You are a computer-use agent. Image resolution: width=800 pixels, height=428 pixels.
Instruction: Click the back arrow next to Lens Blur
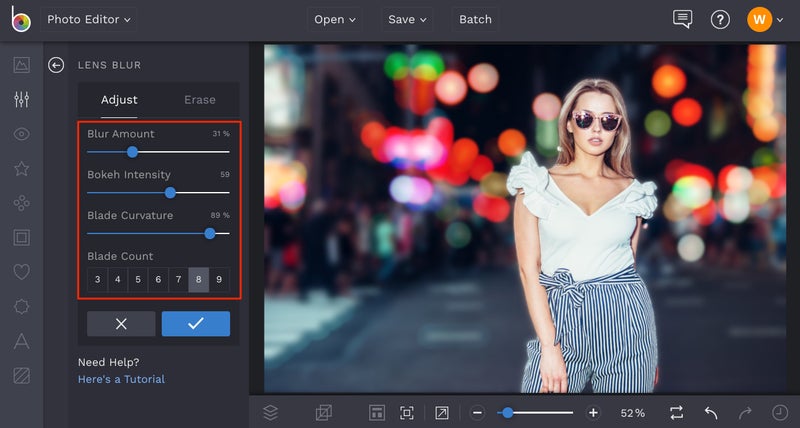pyautogui.click(x=56, y=65)
